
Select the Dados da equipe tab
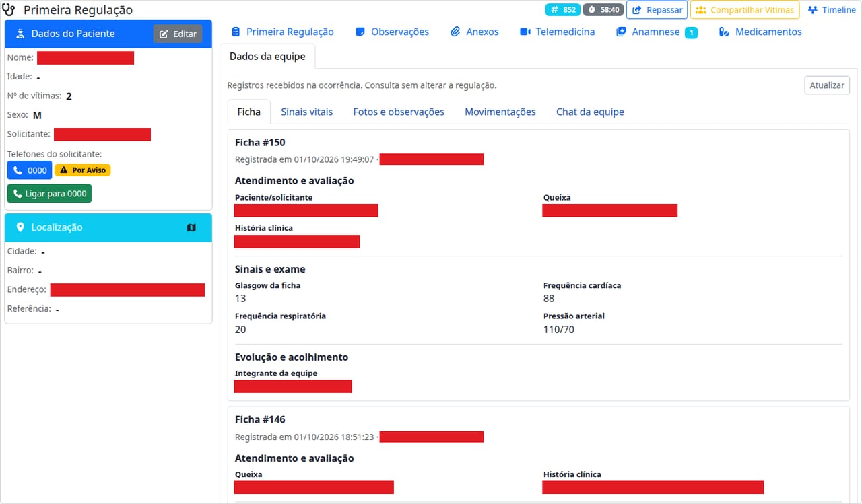267,57
